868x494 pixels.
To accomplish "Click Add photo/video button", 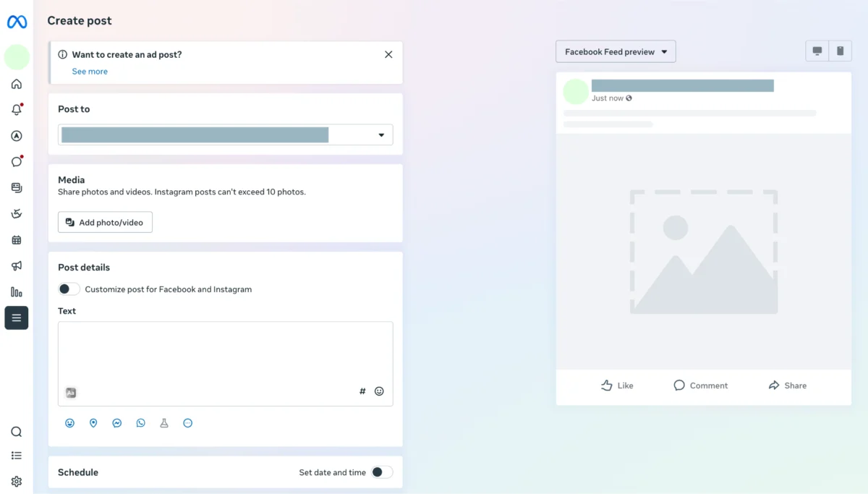I will click(105, 222).
